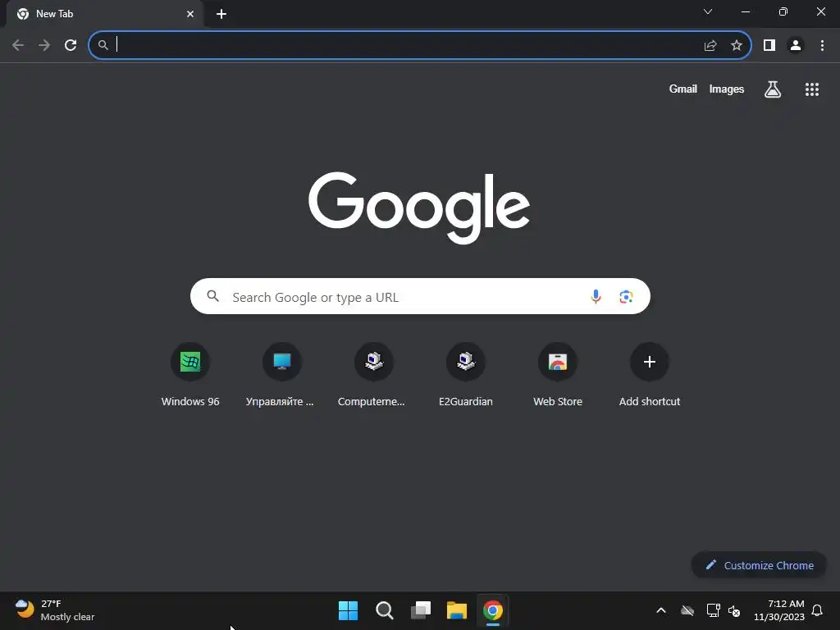Open the Google apps grid
The height and width of the screenshot is (630, 840).
coord(812,89)
